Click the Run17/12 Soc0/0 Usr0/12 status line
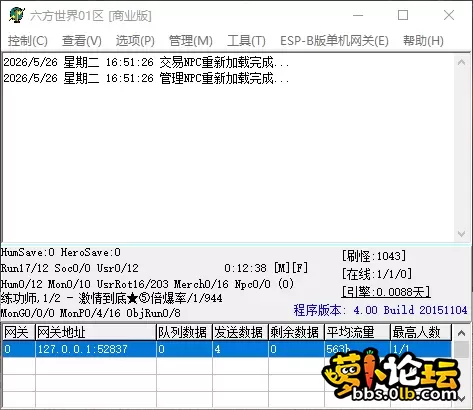 [70, 268]
